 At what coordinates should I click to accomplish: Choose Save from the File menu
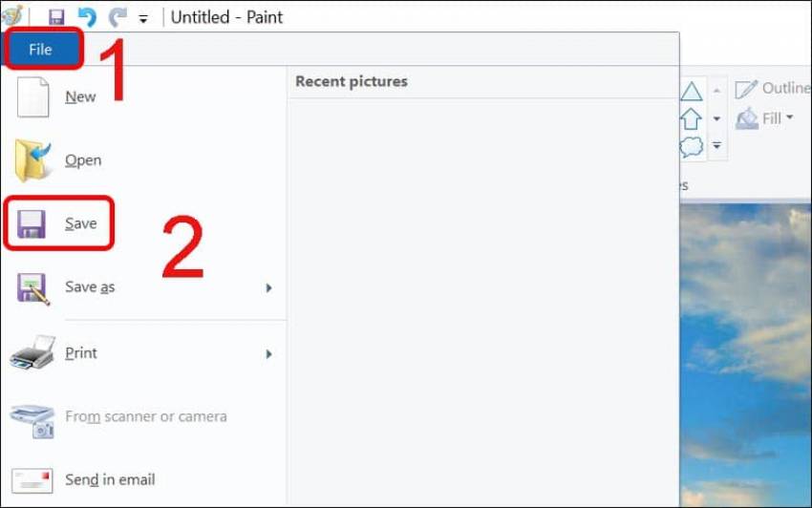coord(80,223)
